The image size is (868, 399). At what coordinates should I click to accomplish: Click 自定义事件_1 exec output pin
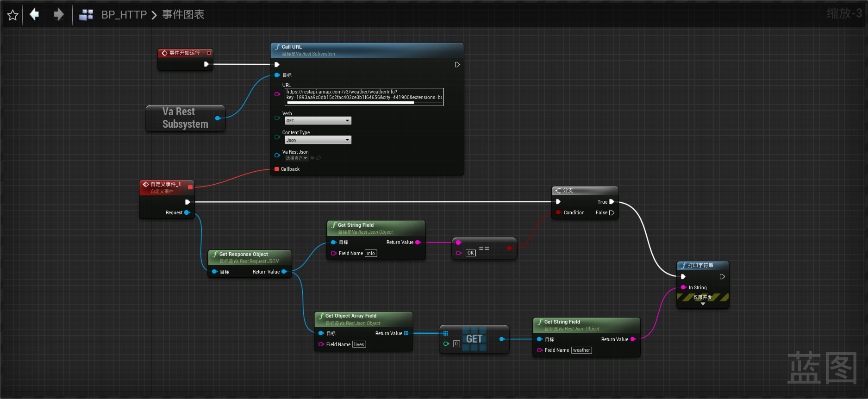click(187, 202)
